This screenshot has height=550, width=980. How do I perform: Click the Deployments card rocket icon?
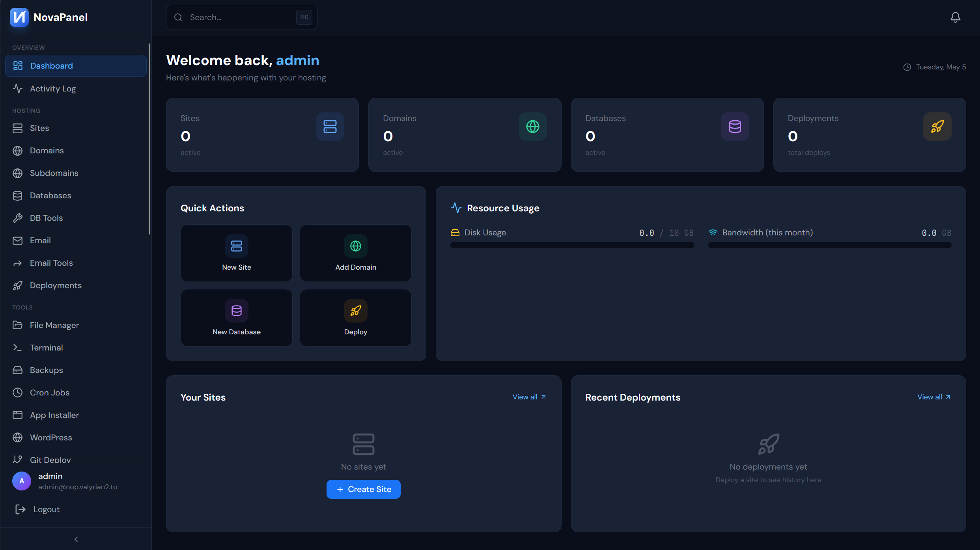pos(937,127)
